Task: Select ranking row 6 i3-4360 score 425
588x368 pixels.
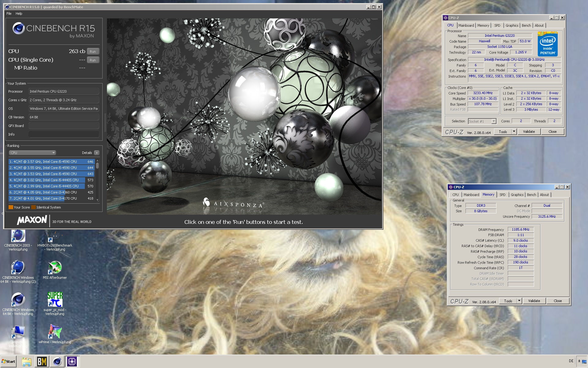Action: pos(51,192)
